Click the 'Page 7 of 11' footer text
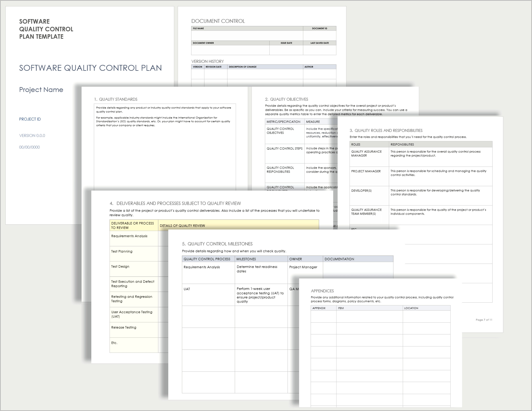 [484, 320]
